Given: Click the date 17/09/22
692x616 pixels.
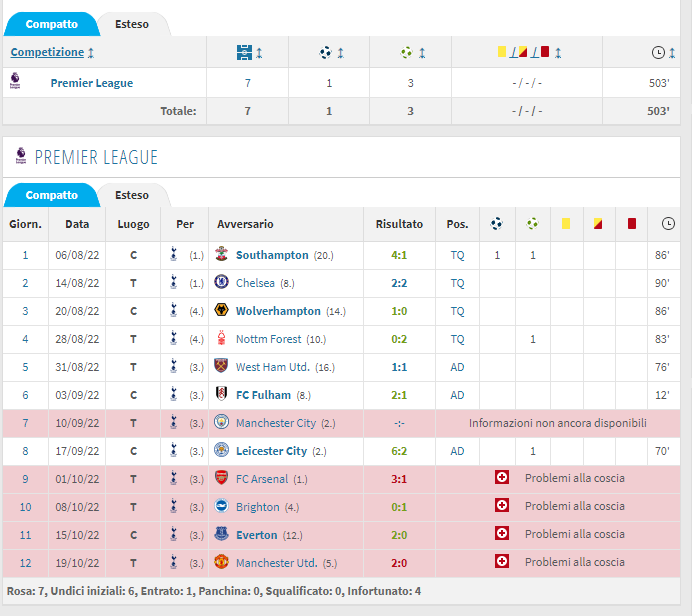Looking at the screenshot, I should pos(77,451).
